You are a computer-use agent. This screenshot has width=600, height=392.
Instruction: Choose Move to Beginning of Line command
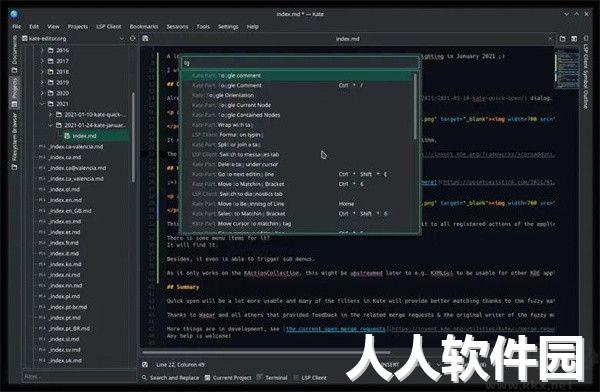[x=297, y=204]
